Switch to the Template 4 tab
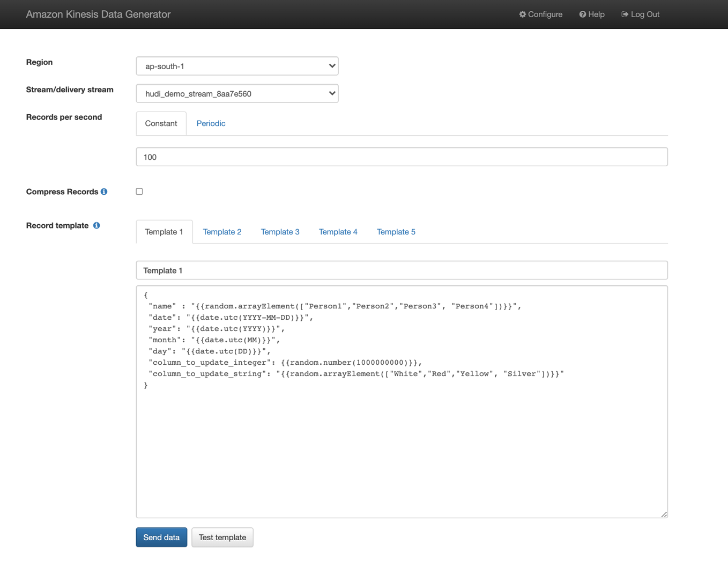Viewport: 728px width, 574px height. pos(338,232)
